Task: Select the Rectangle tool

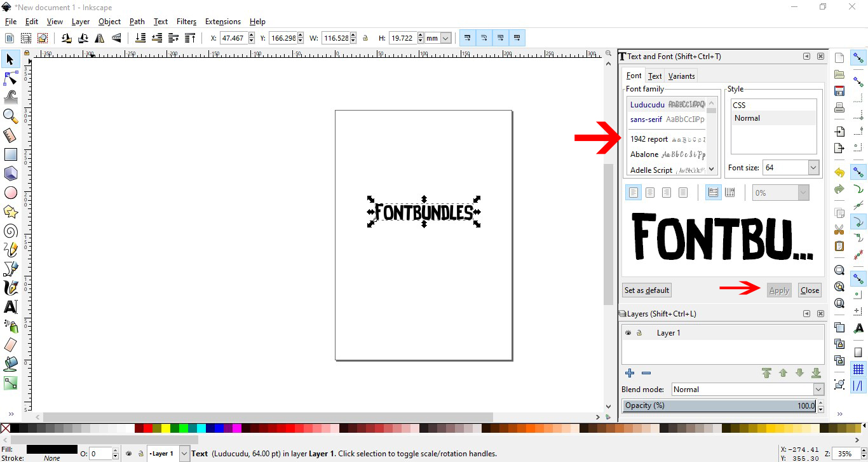Action: [x=10, y=154]
